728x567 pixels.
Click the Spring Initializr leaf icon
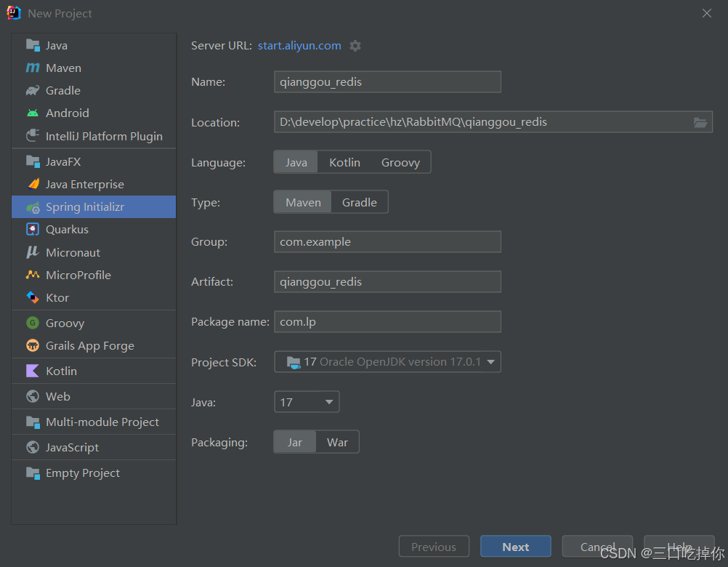tap(33, 207)
